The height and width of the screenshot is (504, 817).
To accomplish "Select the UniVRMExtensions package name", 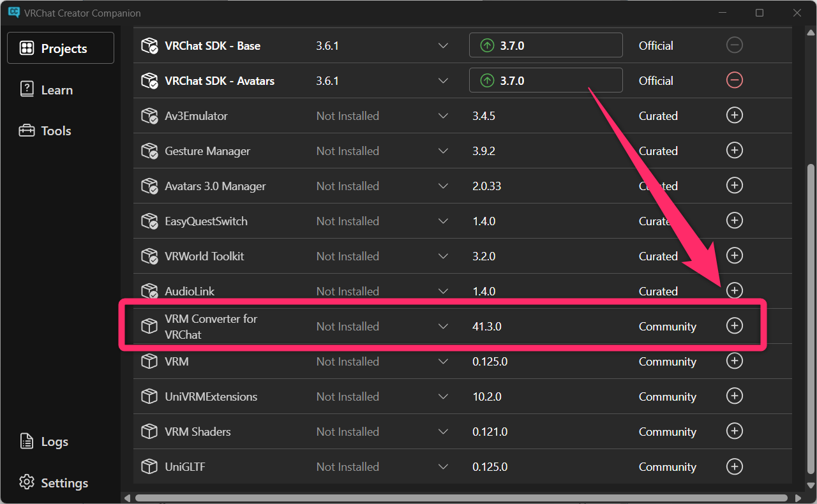I will pos(211,397).
